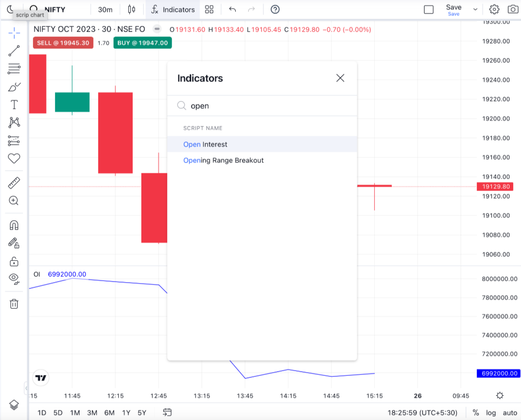Select the trend line drawing tool

(x=14, y=51)
